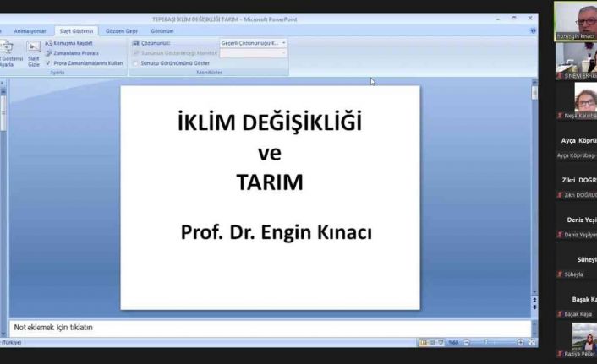The height and width of the screenshot is (364, 597).
Task: Start Zamanlama Provası rehearse timings
Action: [72, 53]
